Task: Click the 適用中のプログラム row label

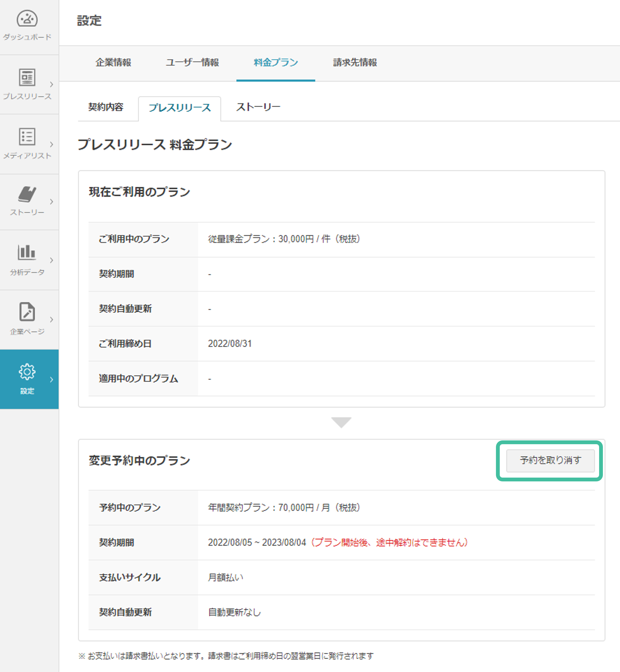Action: pos(138,378)
